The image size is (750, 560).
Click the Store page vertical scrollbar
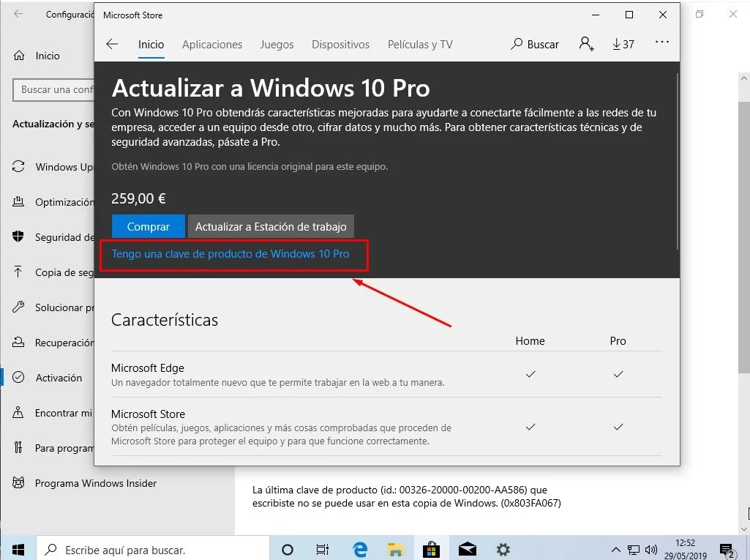click(x=678, y=161)
